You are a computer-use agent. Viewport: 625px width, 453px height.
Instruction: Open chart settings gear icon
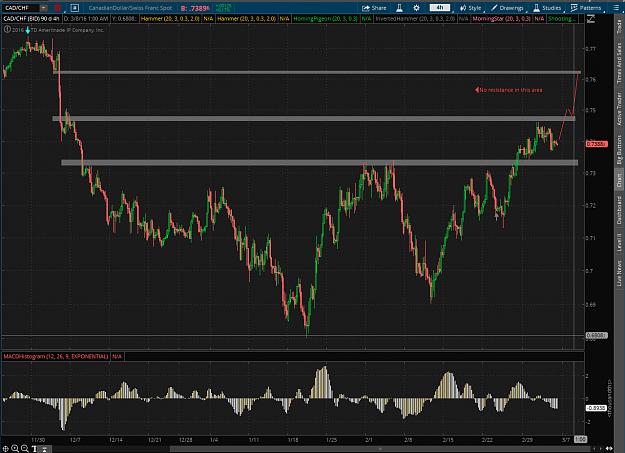pos(416,8)
